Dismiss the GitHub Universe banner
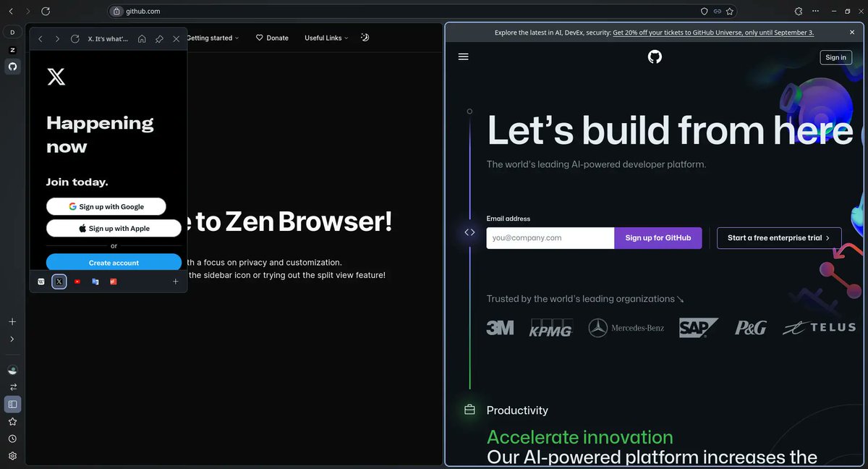868x469 pixels. tap(852, 33)
